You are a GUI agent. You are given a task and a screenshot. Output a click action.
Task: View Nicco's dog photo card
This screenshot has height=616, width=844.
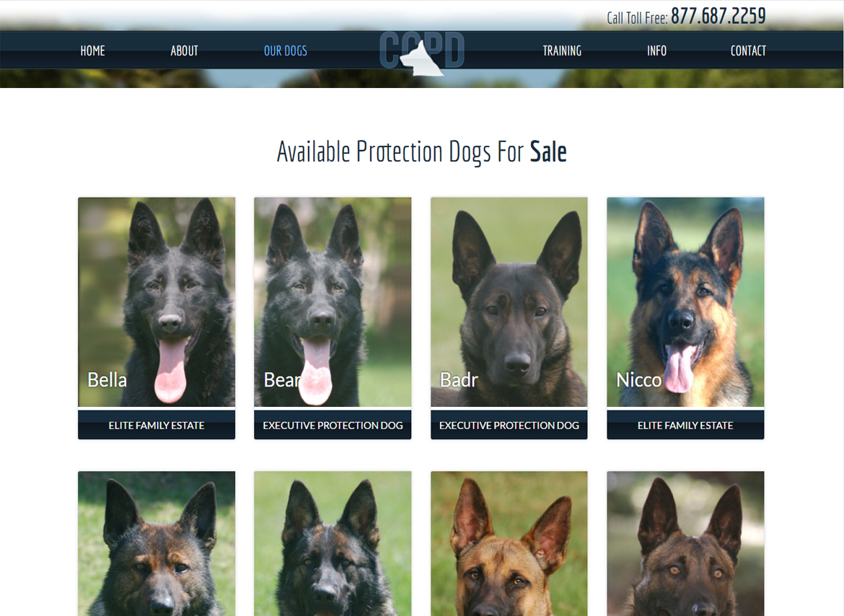pos(685,302)
